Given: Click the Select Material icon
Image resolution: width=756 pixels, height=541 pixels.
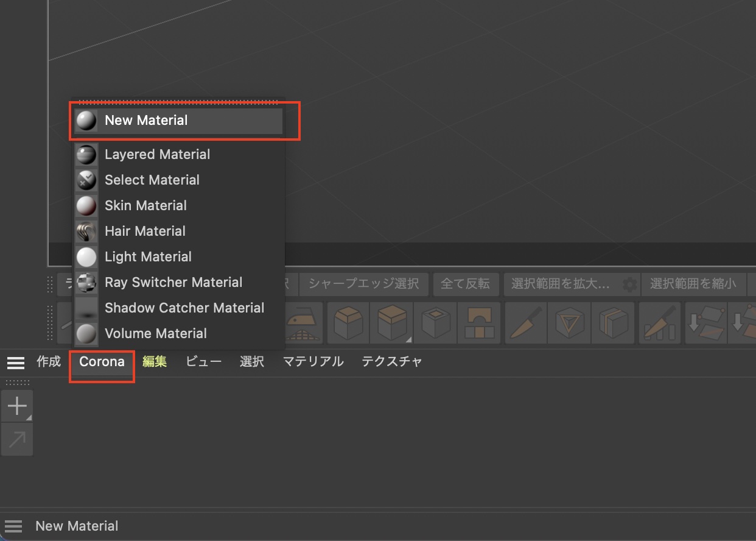Looking at the screenshot, I should (x=86, y=180).
